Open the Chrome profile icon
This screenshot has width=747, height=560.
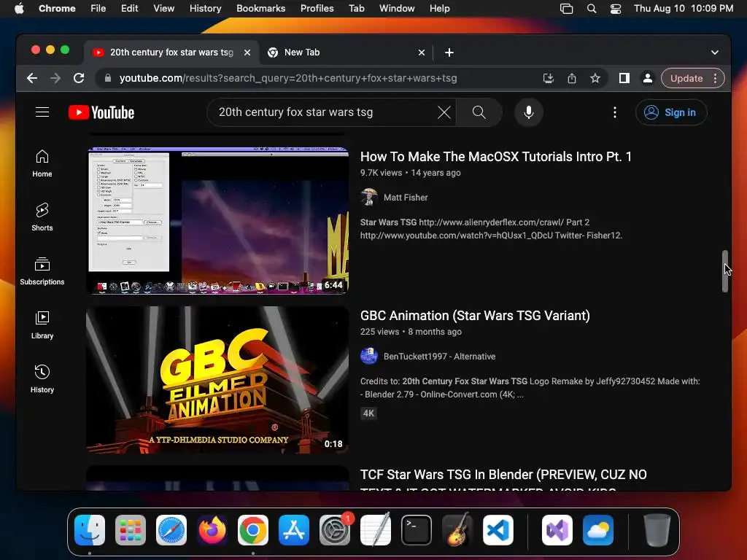648,78
